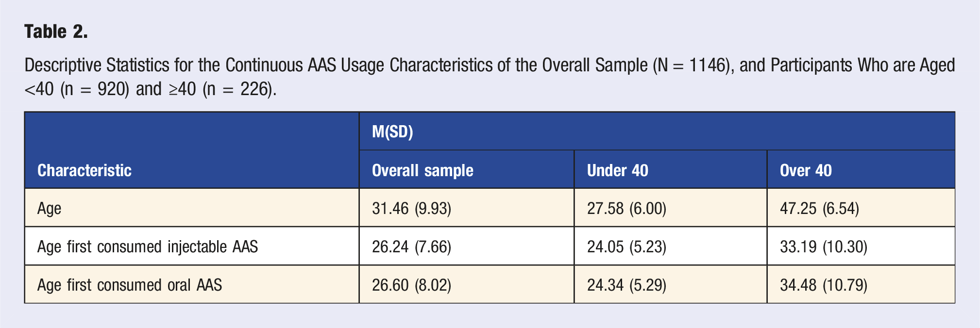This screenshot has width=980, height=328.
Task: Select the table caption describing AAS usage
Action: point(490,77)
